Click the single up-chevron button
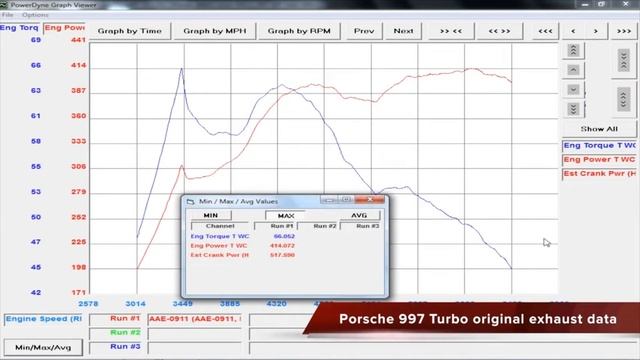Image resolution: width=640 pixels, height=360 pixels. pos(573,70)
